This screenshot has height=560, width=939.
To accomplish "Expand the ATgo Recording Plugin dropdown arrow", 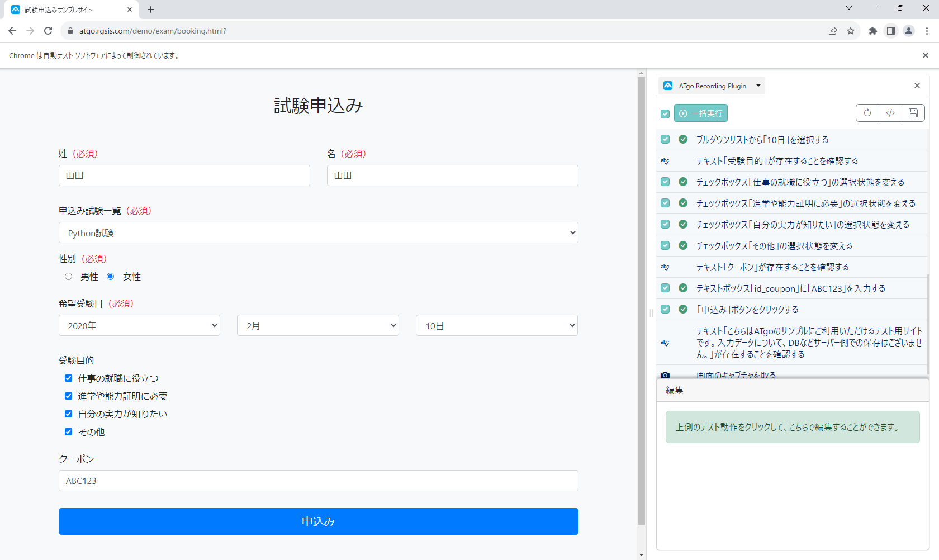I will coord(758,85).
